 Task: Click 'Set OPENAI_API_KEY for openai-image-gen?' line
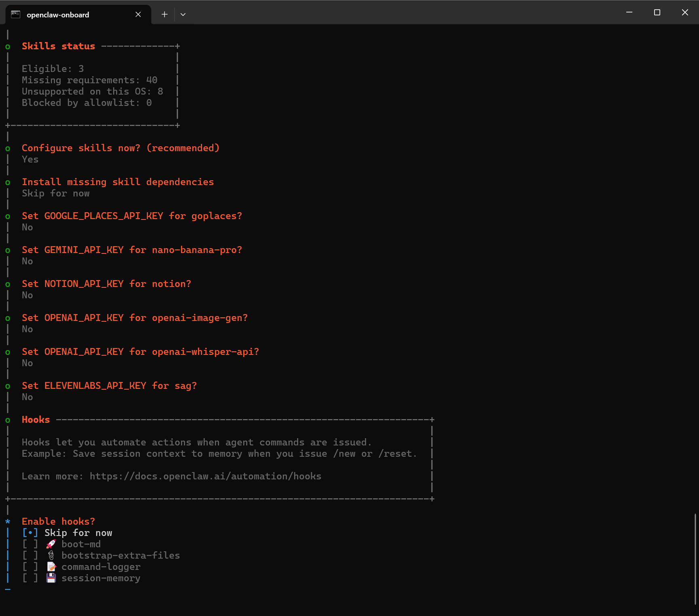[135, 318]
